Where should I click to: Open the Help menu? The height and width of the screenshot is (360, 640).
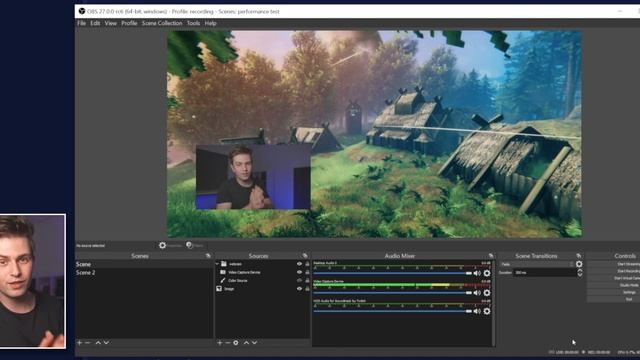(211, 23)
